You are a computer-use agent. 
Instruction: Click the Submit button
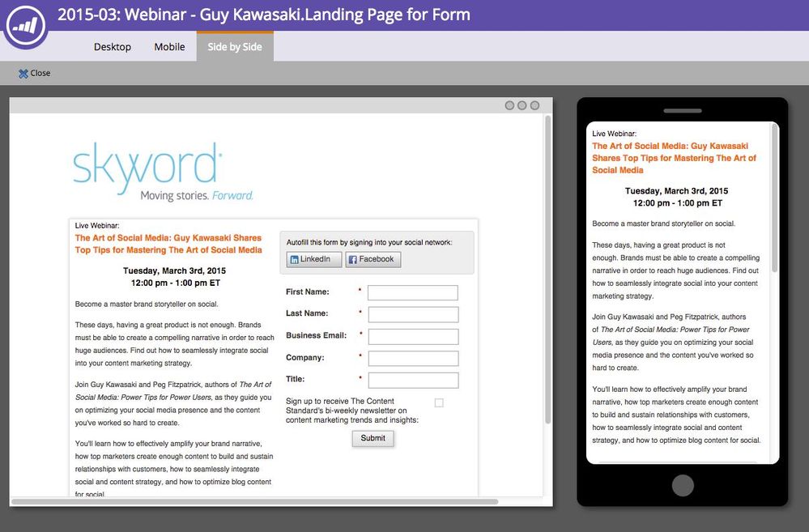[373, 438]
